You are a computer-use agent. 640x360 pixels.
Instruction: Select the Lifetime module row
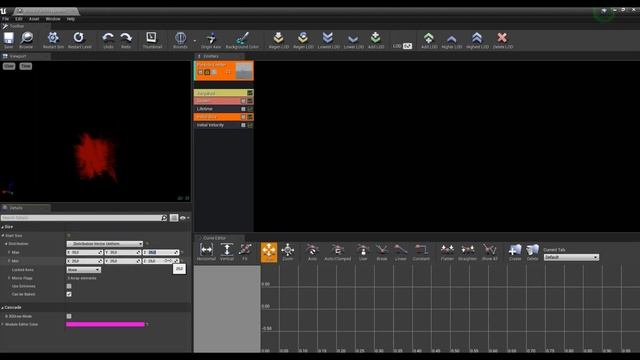pos(224,109)
